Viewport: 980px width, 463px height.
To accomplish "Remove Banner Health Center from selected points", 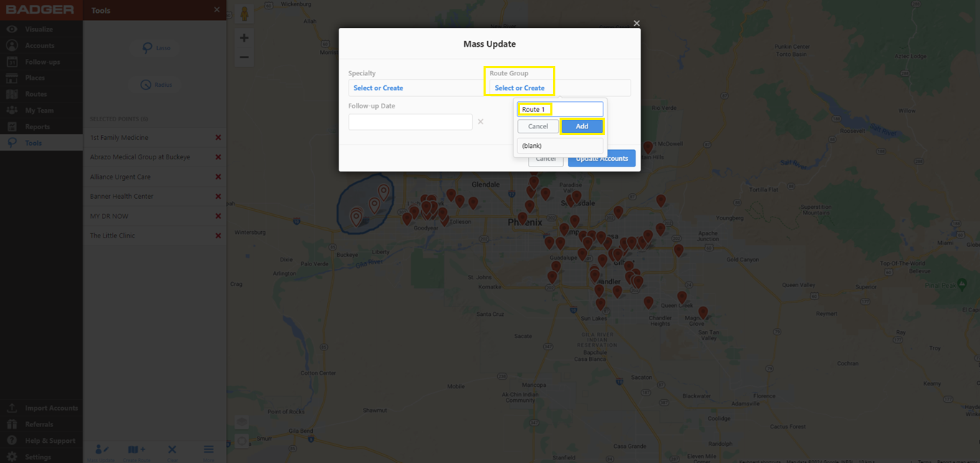I will (x=220, y=196).
